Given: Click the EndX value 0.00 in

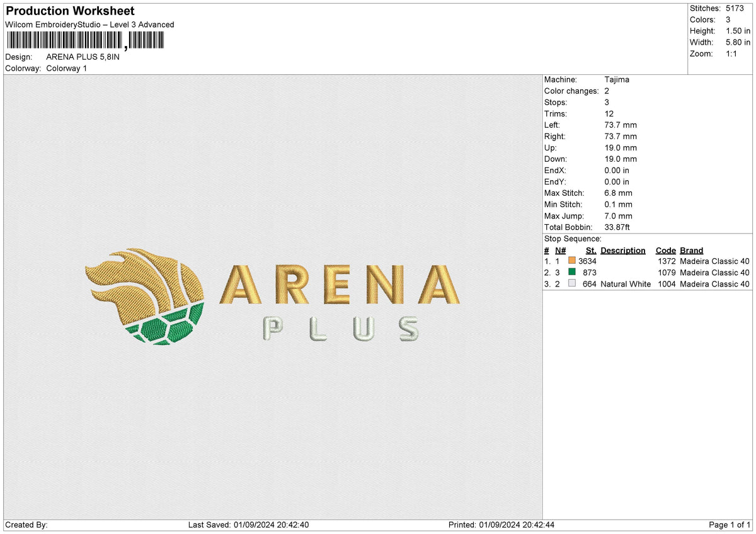Looking at the screenshot, I should (x=617, y=170).
